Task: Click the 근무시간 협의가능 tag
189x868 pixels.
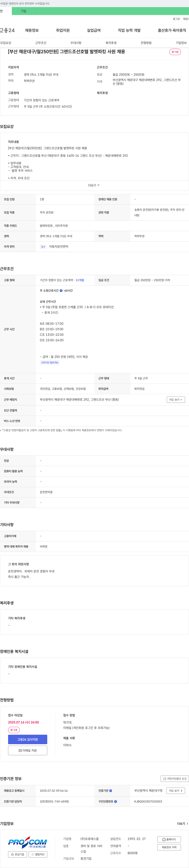Action: click(x=50, y=363)
